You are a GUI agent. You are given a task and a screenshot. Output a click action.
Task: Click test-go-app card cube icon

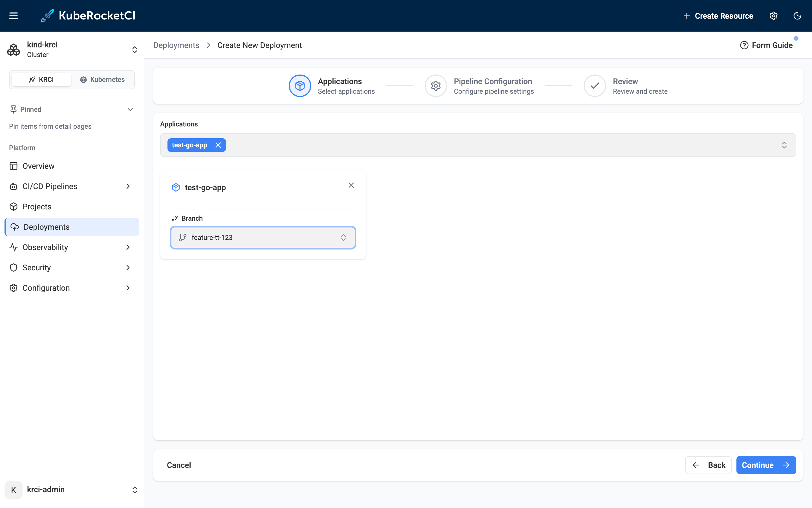[176, 187]
